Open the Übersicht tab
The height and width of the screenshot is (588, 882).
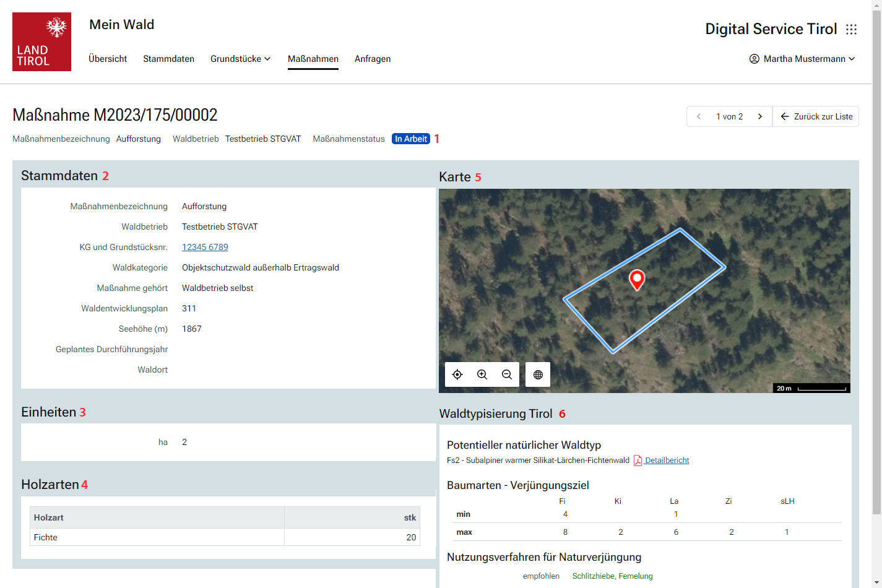point(108,59)
